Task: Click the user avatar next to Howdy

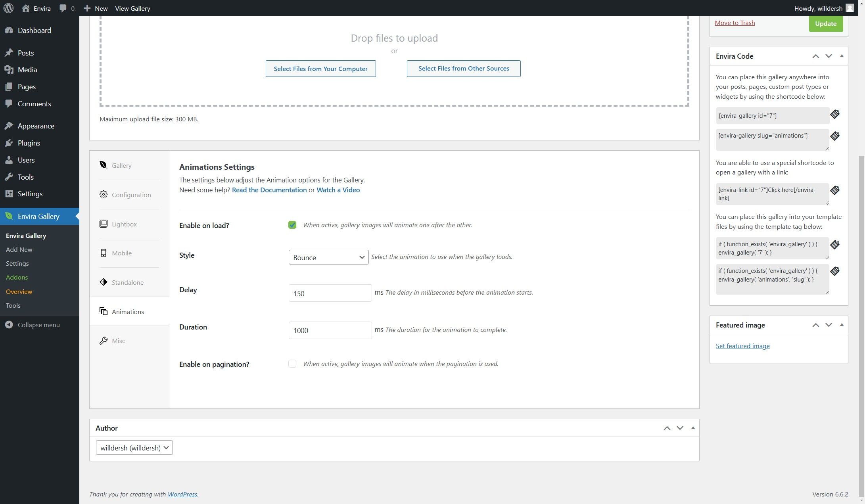Action: [850, 8]
